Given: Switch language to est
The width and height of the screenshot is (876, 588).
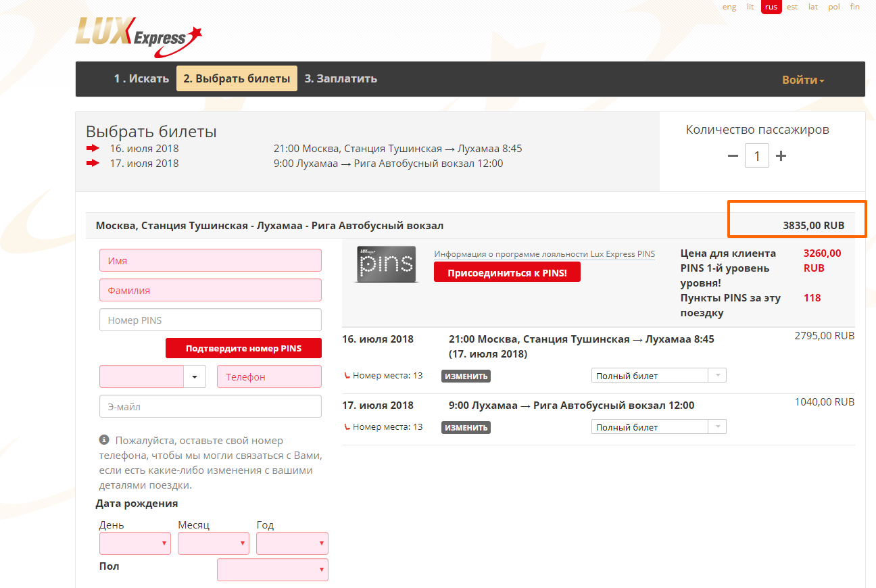Looking at the screenshot, I should [x=792, y=7].
